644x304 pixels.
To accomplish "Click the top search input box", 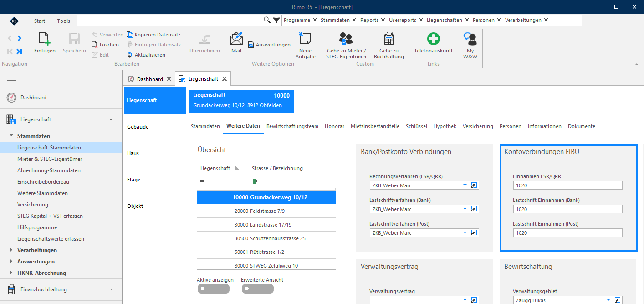I will tap(170, 20).
